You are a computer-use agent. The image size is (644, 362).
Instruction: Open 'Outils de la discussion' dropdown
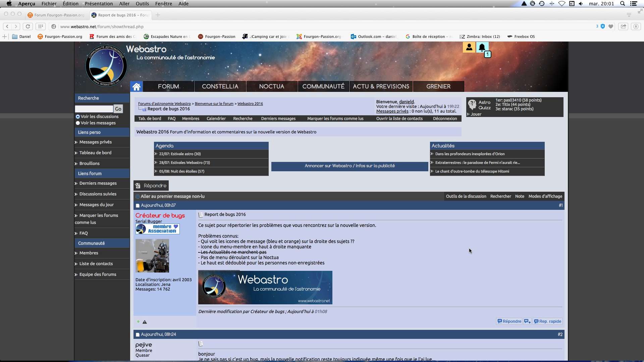click(466, 196)
